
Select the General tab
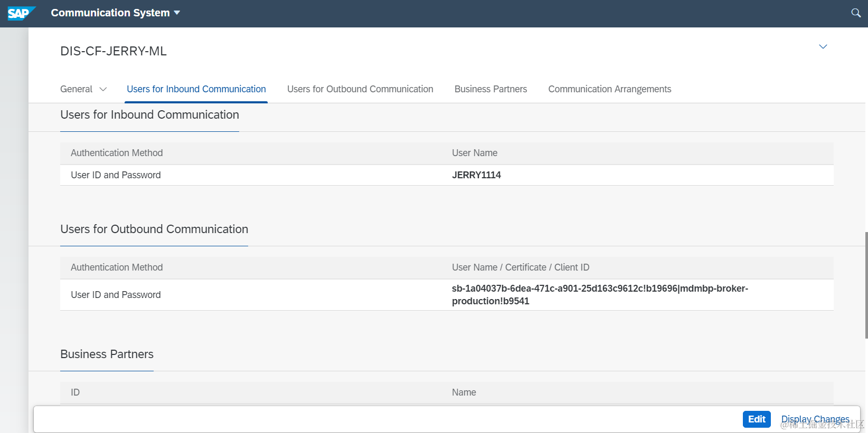[76, 89]
